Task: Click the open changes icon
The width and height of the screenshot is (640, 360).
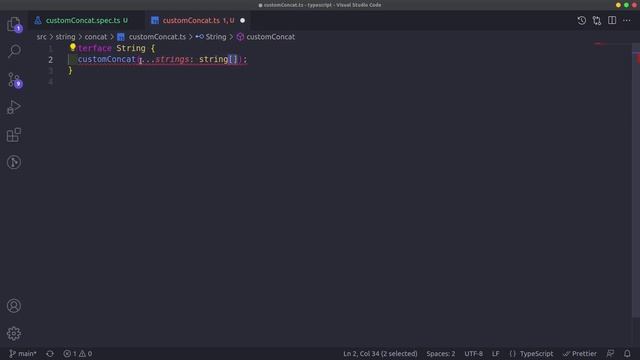Action: (x=597, y=20)
